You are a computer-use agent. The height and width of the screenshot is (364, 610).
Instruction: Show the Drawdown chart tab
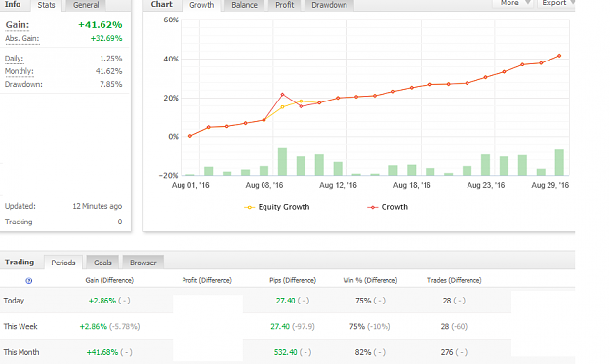tap(329, 5)
